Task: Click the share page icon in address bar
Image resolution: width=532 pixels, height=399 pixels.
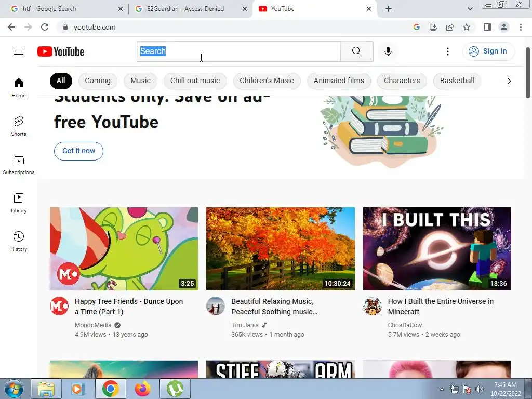Action: tap(450, 27)
